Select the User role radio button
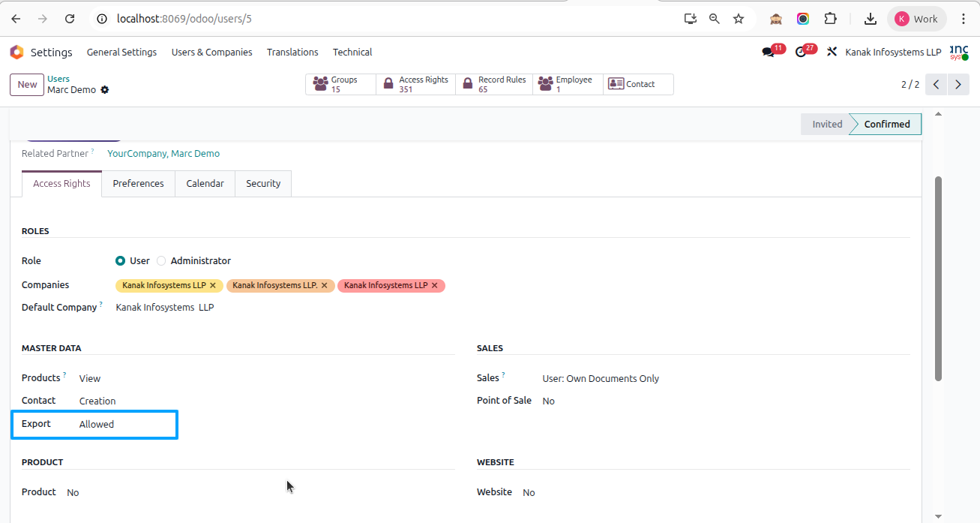Viewport: 980px width, 523px height. click(120, 261)
